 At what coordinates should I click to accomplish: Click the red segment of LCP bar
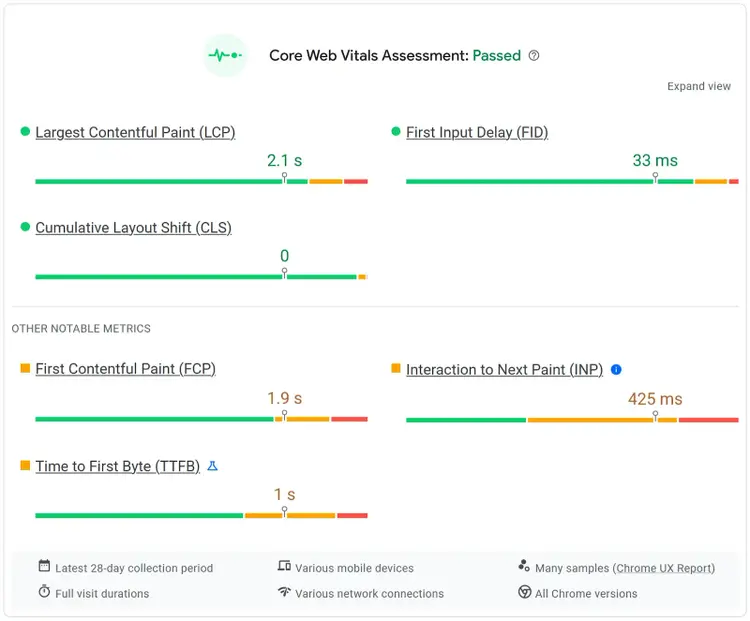(356, 181)
